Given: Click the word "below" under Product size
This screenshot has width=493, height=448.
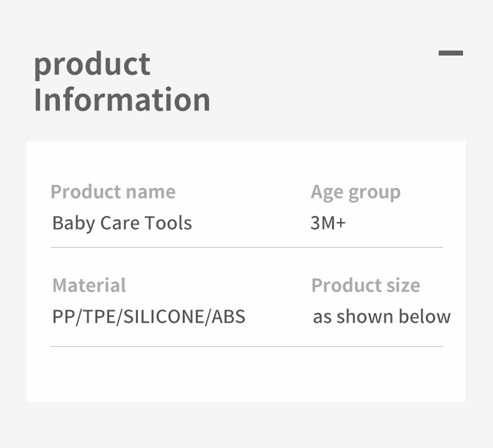Looking at the screenshot, I should tap(424, 316).
